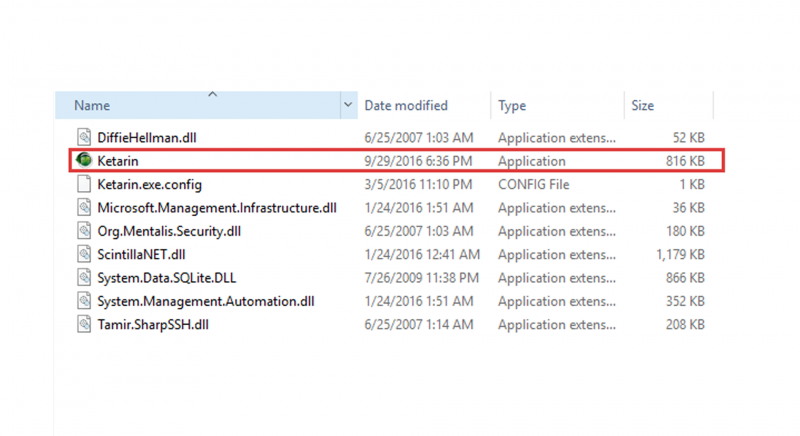Sort files by the Size column header
Screen dimensions: 800x436
pyautogui.click(x=642, y=105)
